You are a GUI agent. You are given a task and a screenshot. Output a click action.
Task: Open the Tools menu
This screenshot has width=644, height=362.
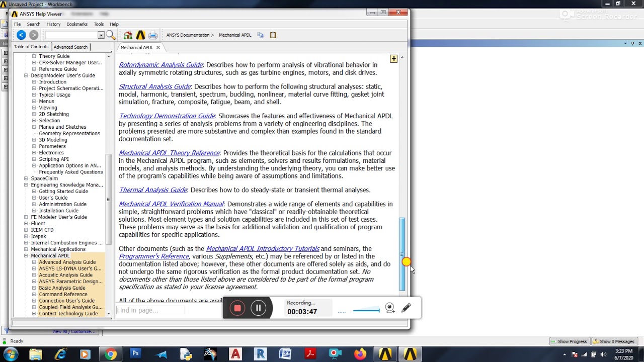tap(99, 24)
